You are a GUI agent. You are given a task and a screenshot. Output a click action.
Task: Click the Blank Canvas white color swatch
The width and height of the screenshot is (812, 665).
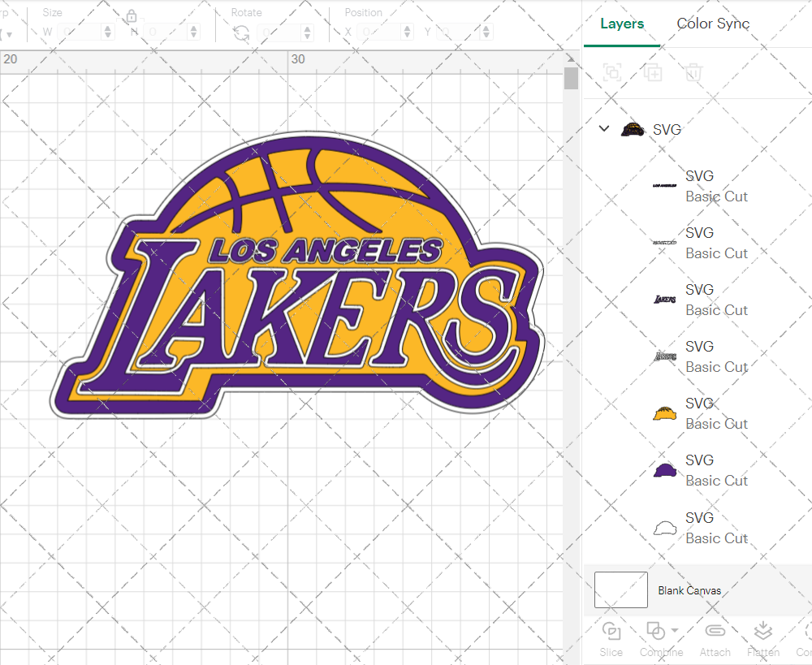620,590
